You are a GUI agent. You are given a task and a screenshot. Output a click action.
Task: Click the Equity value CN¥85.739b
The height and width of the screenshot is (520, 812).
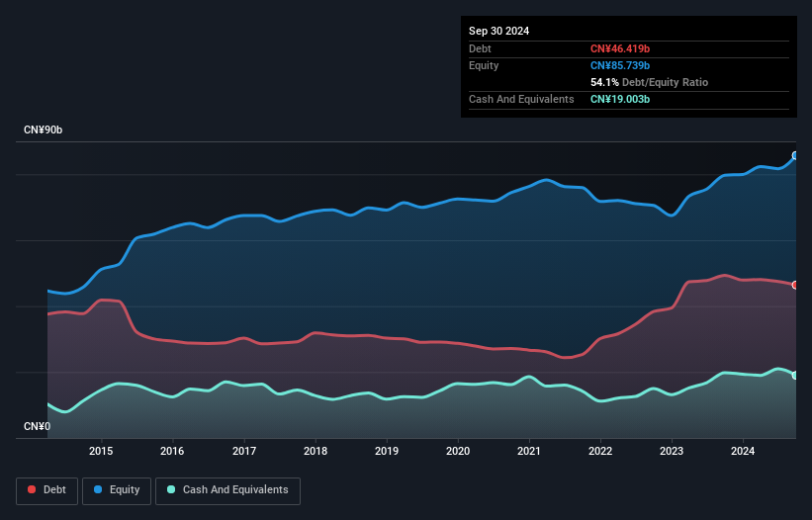tap(620, 65)
